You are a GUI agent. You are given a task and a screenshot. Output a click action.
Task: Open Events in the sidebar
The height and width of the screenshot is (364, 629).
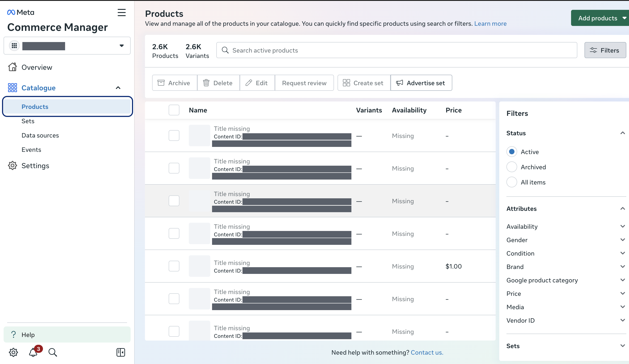(x=31, y=150)
